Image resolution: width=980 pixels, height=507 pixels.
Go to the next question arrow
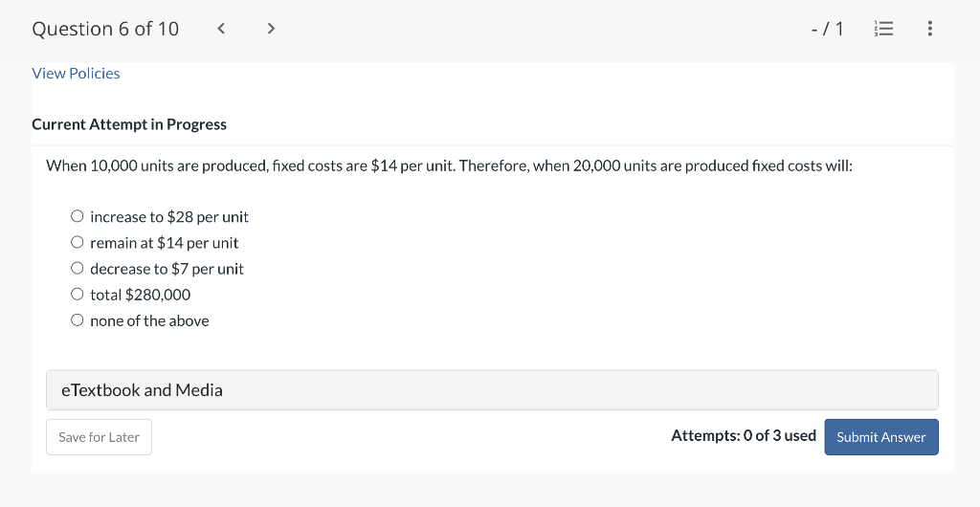tap(271, 29)
